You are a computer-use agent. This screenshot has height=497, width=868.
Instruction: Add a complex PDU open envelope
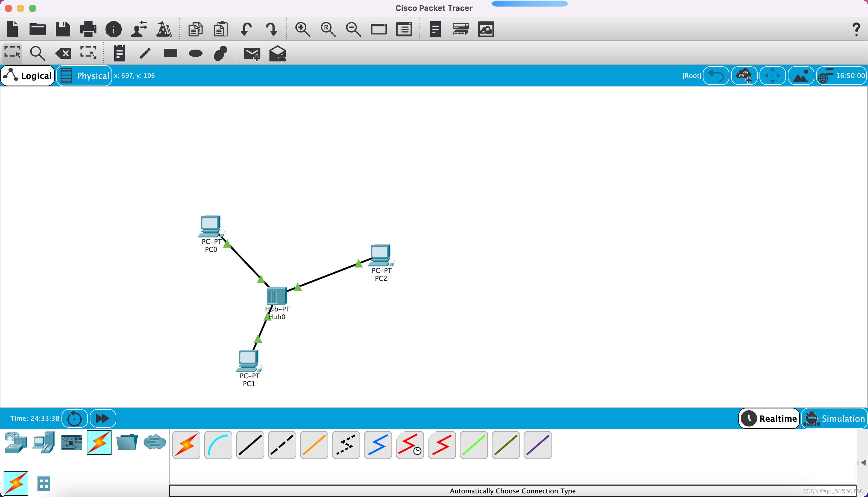pos(277,53)
